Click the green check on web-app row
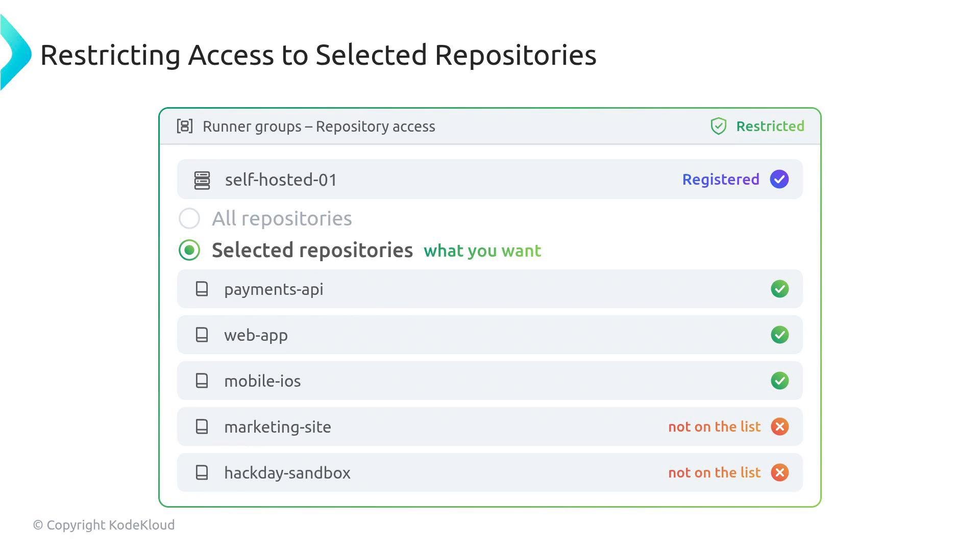 pyautogui.click(x=779, y=335)
